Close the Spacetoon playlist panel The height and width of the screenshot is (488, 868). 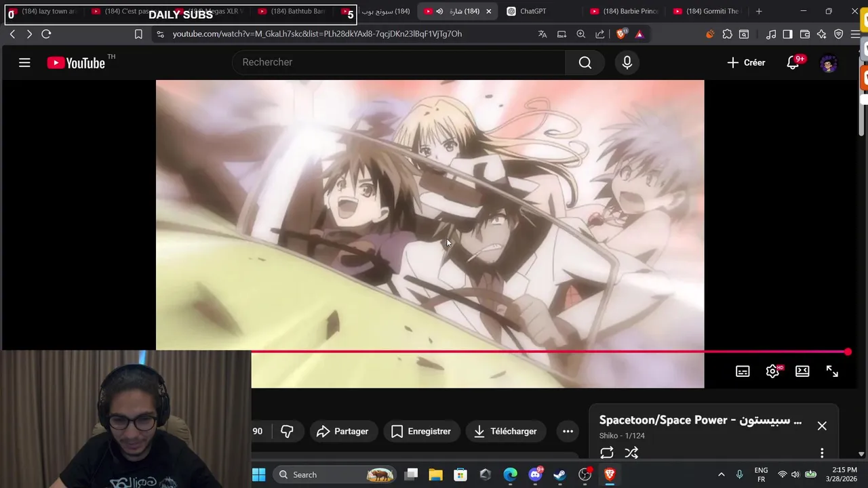pos(822,426)
